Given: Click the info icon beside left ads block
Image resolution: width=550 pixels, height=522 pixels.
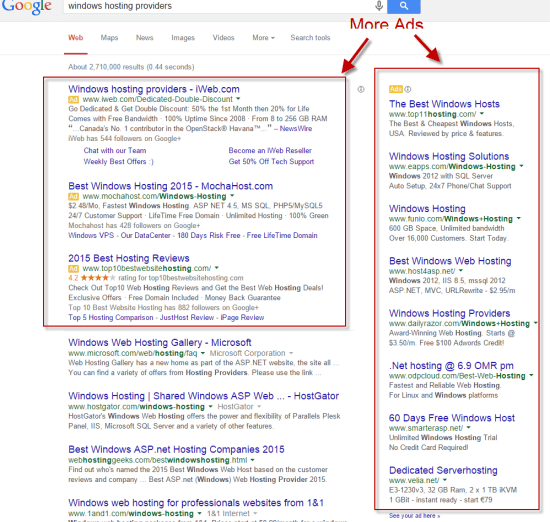Looking at the screenshot, I should point(361,89).
